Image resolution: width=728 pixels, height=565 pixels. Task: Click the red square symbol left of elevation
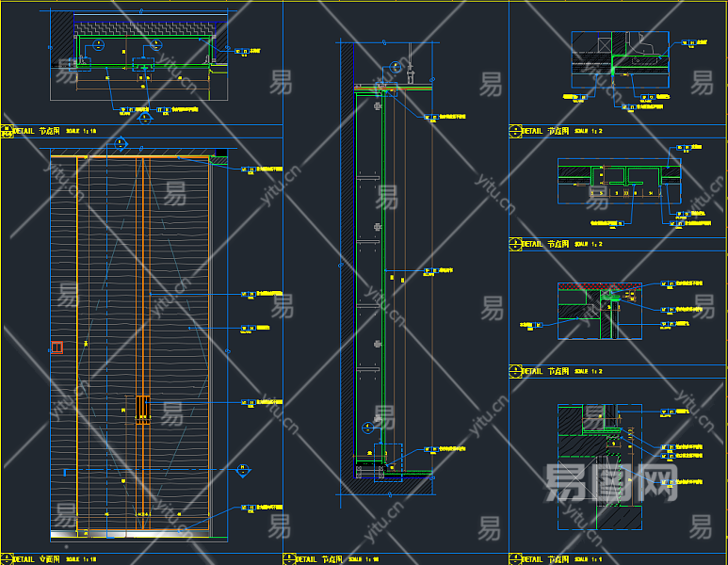tap(57, 347)
